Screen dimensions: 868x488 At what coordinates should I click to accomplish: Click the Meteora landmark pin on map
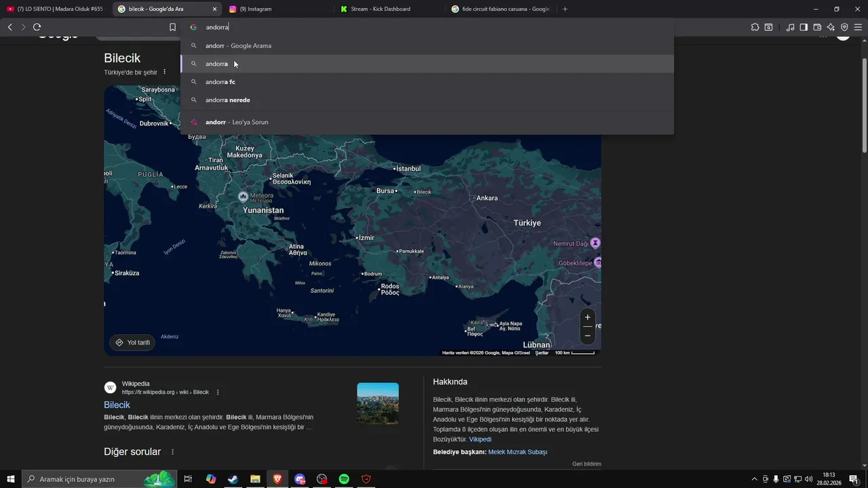click(243, 197)
